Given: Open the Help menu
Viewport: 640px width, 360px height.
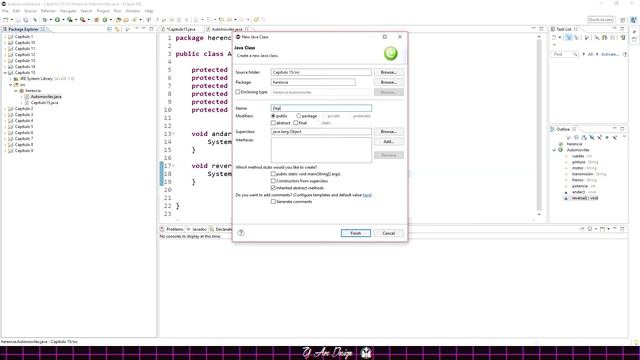Looking at the screenshot, I should pyautogui.click(x=149, y=11).
